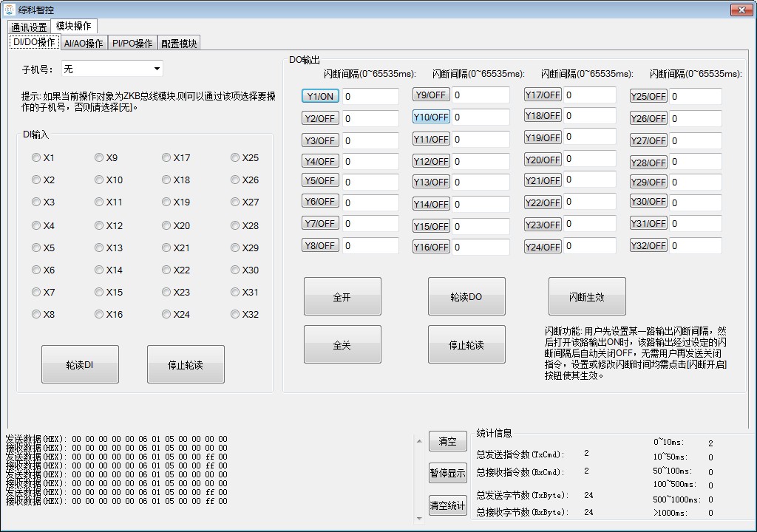Click the Y9 flash interval input field
This screenshot has height=532, width=757.
pyautogui.click(x=481, y=95)
